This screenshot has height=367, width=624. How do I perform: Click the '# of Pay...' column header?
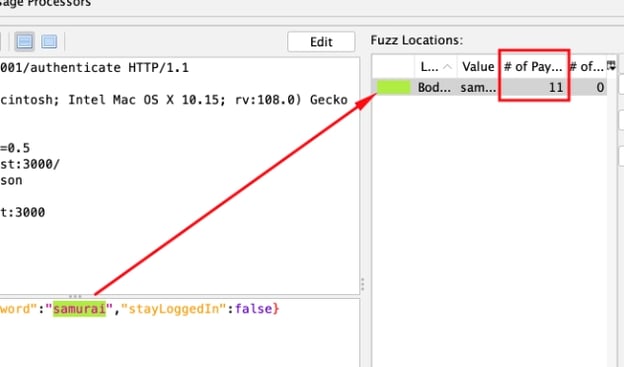click(x=533, y=66)
